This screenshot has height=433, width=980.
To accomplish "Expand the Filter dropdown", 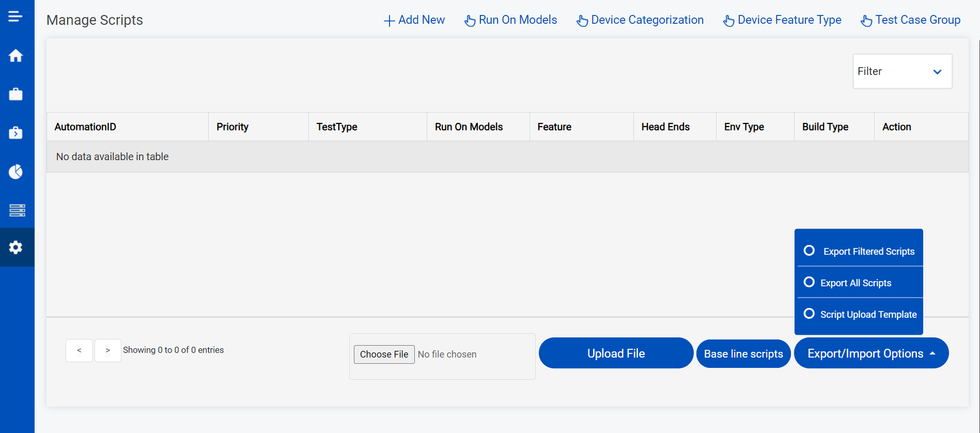I will (x=902, y=71).
